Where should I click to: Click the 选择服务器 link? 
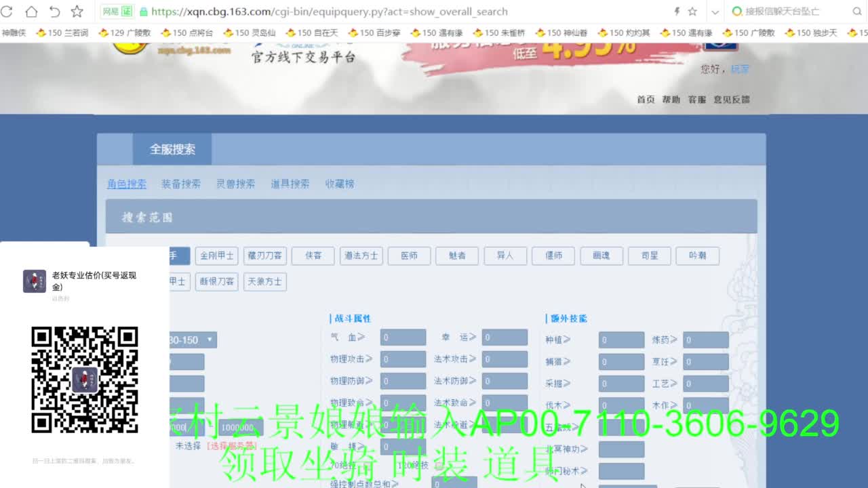click(232, 446)
